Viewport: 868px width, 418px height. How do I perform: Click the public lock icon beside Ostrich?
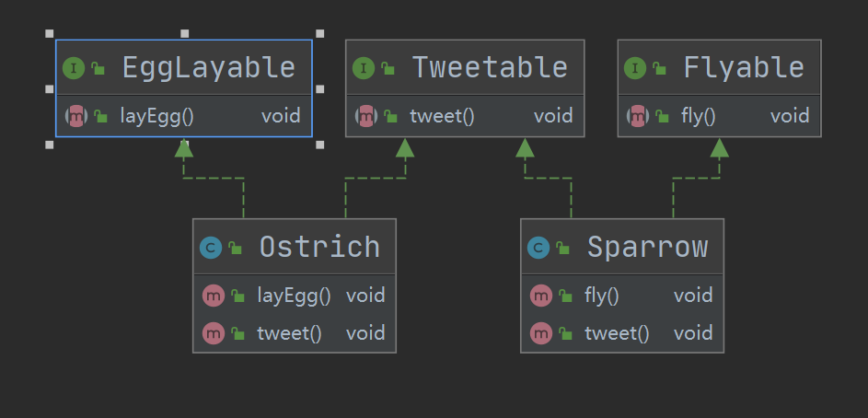pyautogui.click(x=236, y=248)
